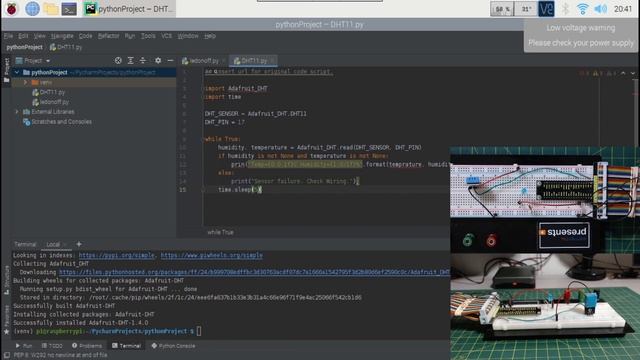Click the temperature monitor in tray
640x360 pixels.
526,9
